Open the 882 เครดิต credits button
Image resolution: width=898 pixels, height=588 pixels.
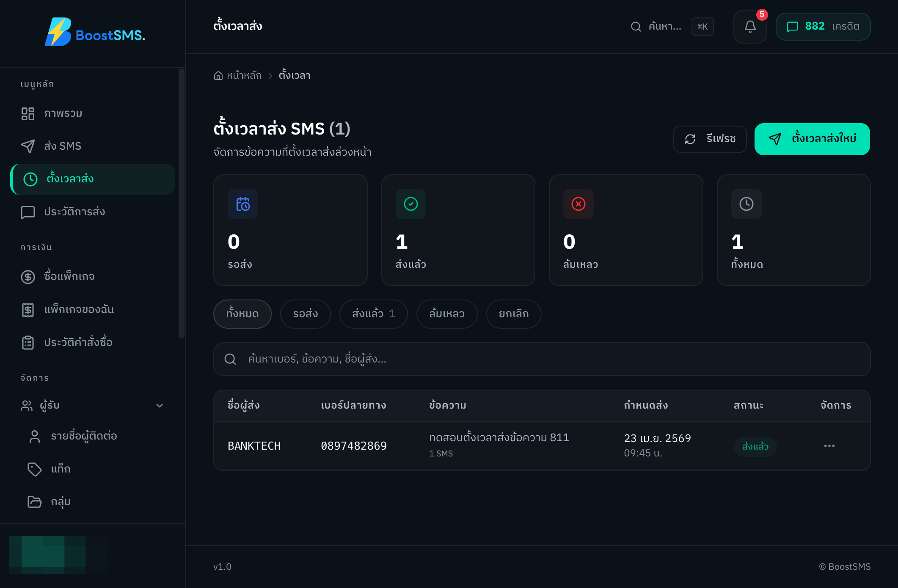823,27
